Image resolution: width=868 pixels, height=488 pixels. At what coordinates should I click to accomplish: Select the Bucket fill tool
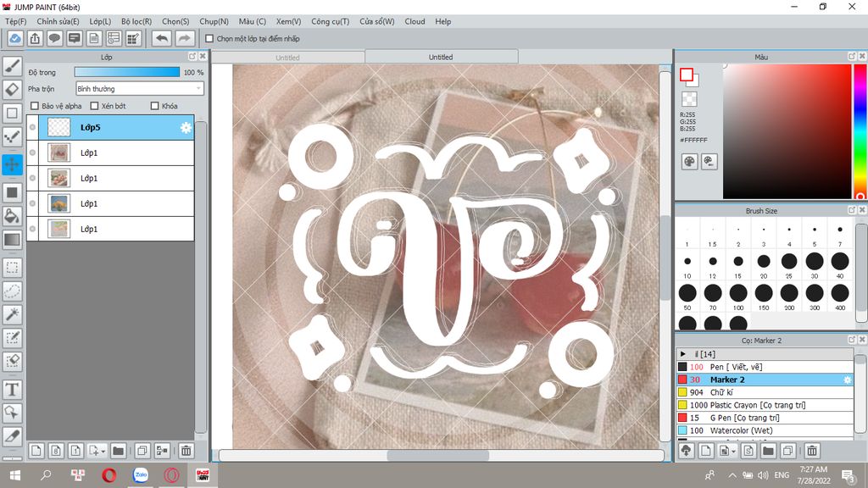pyautogui.click(x=12, y=215)
